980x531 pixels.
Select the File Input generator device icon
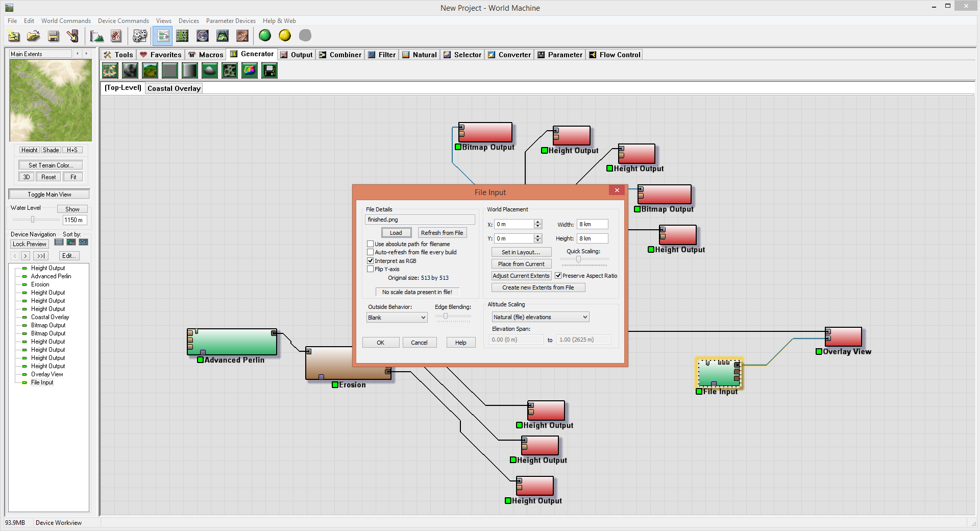(269, 70)
